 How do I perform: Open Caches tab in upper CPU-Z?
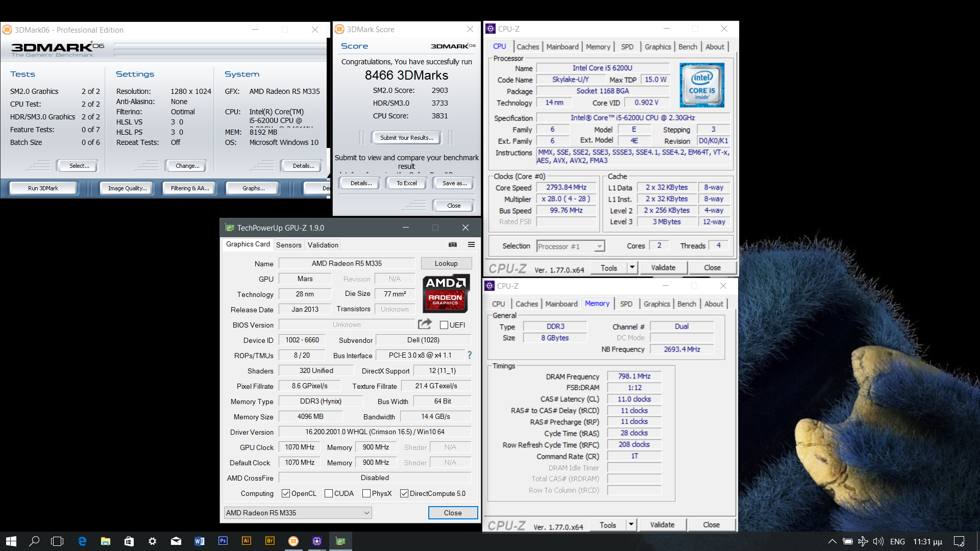coord(528,46)
